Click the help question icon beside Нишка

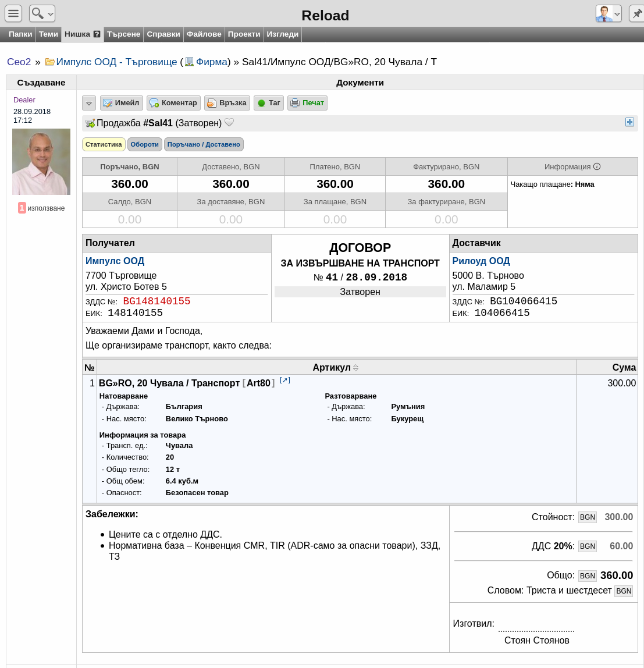coord(97,34)
